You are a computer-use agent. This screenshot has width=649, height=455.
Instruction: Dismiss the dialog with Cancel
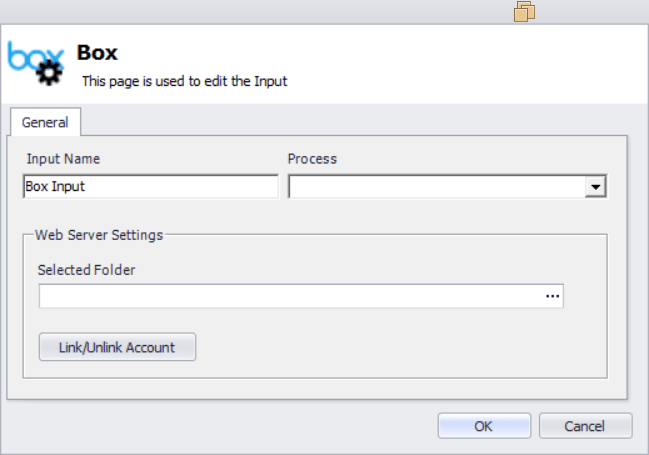click(585, 426)
